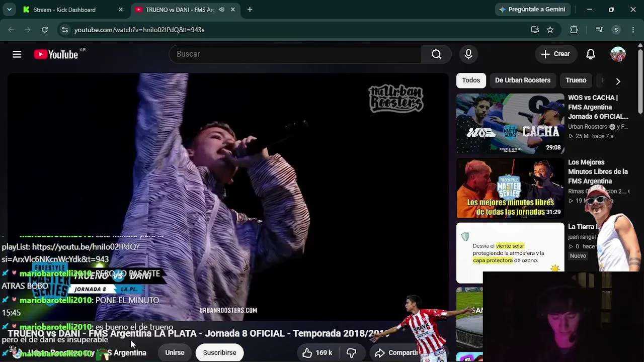Bookmark this page with the star

pos(550,30)
